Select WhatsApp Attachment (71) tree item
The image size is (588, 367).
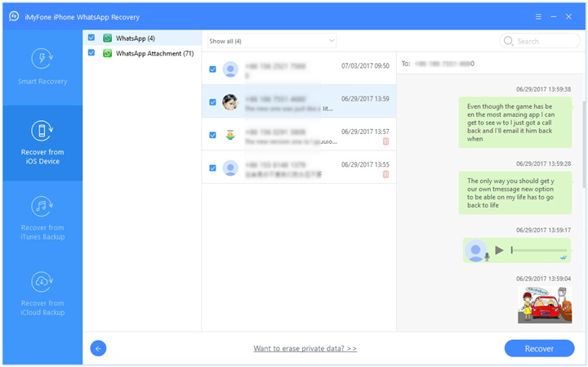[154, 53]
